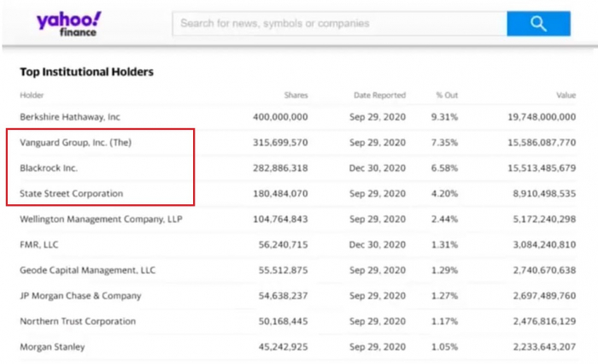Select Northern Trust Corporation row name
This screenshot has height=364, width=598.
click(x=78, y=321)
